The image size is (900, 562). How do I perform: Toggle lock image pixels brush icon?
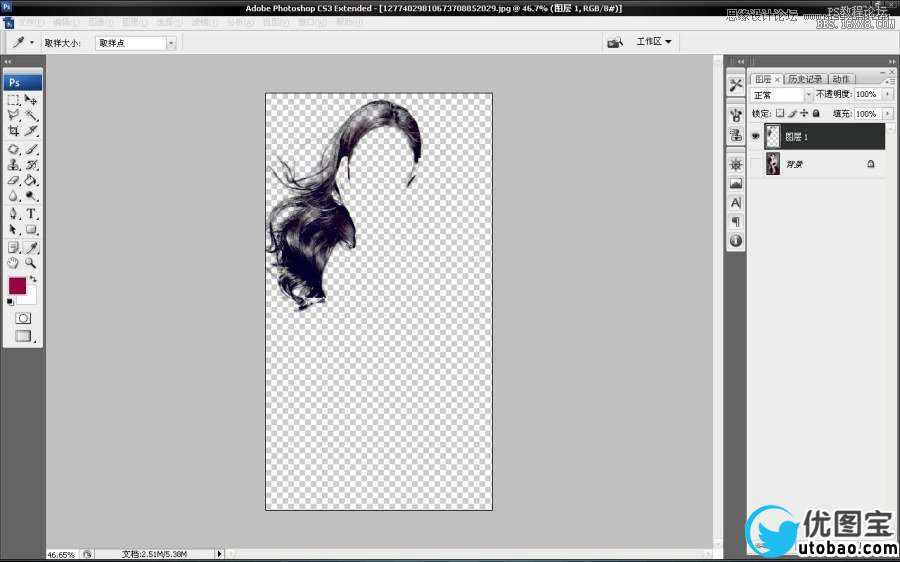792,114
